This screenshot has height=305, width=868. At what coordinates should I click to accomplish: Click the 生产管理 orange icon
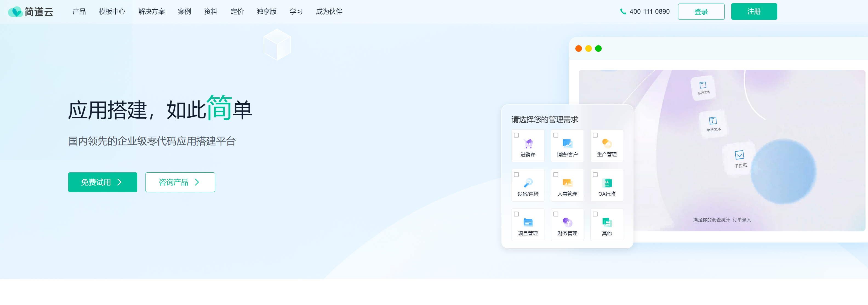click(607, 144)
